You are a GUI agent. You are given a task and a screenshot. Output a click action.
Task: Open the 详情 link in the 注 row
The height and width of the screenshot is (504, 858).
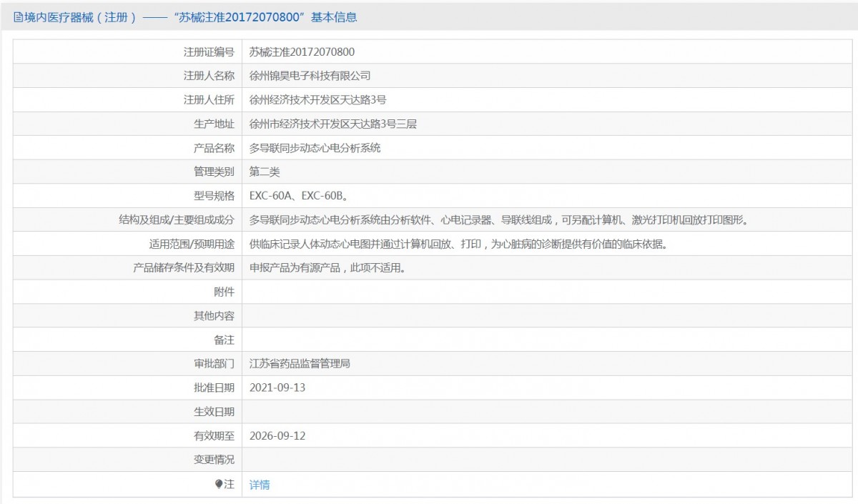(x=260, y=484)
